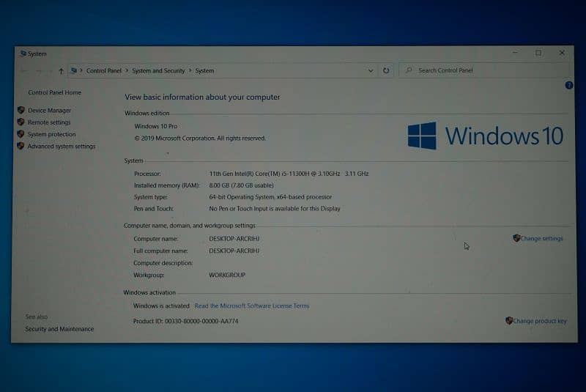The width and height of the screenshot is (586, 392).
Task: Click the search magnifier icon
Action: tap(409, 70)
